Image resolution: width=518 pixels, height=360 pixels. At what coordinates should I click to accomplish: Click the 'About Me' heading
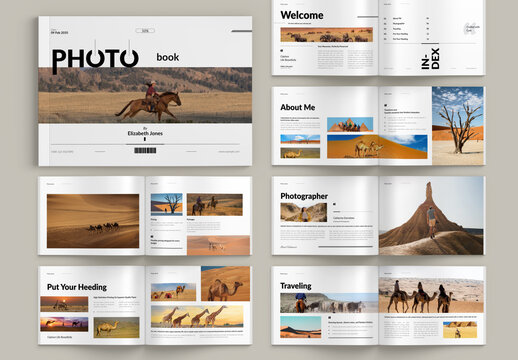(x=298, y=107)
